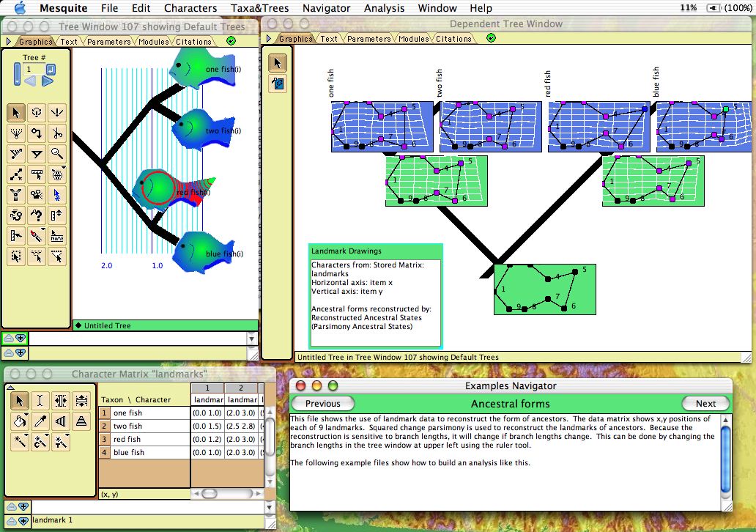Click green checkmark indicator in Dependent Tree Window
The height and width of the screenshot is (532, 756).
point(491,38)
